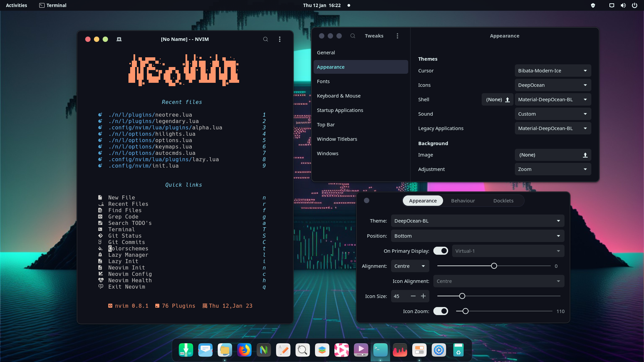Open the stacked layers app in dock

pos(322,350)
